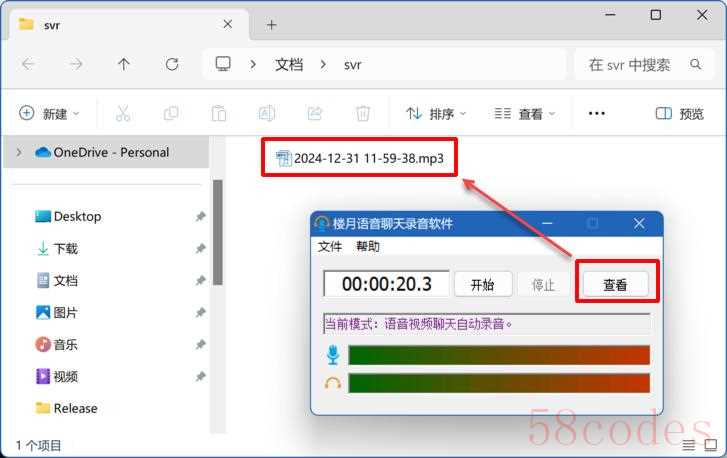Click the Delete trash icon
Viewport: 727px width, 458px height.
pyautogui.click(x=363, y=114)
